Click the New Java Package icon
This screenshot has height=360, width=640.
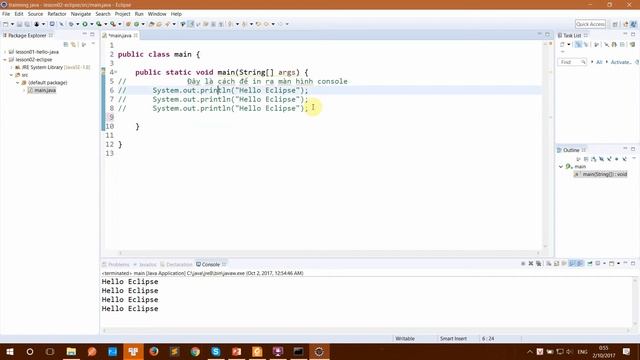coord(128,24)
